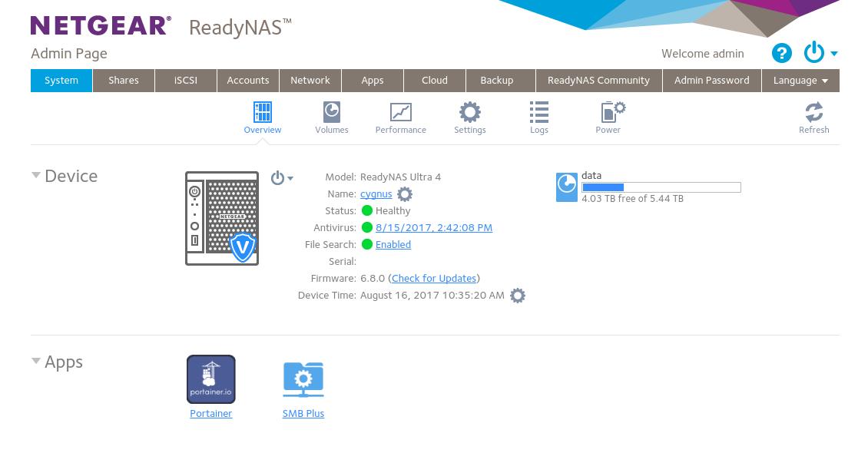Screen dimensions: 868x453
Task: Open the Language dropdown menu
Action: point(800,80)
